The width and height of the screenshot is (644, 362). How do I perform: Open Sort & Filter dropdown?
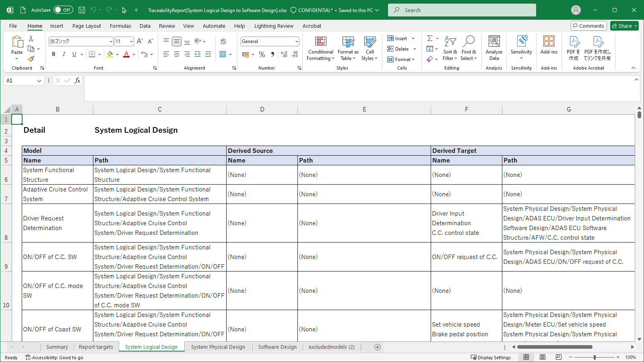coord(450,48)
